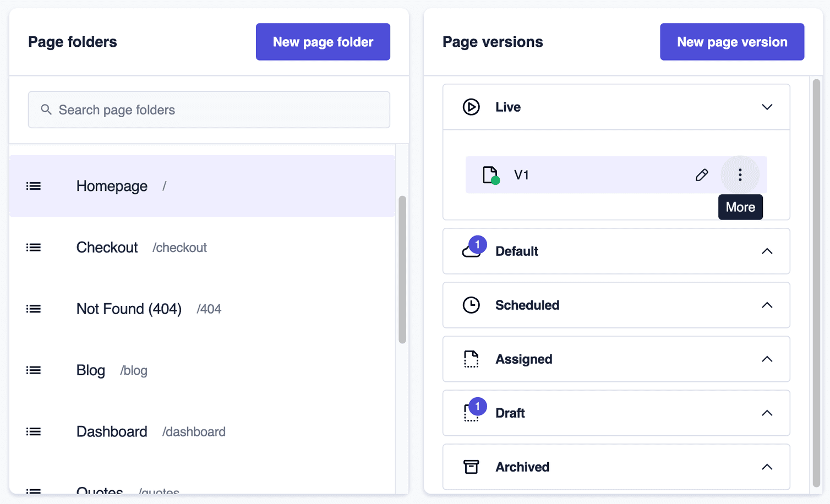830x504 pixels.
Task: Click the list icon next to Homepage
Action: [33, 186]
